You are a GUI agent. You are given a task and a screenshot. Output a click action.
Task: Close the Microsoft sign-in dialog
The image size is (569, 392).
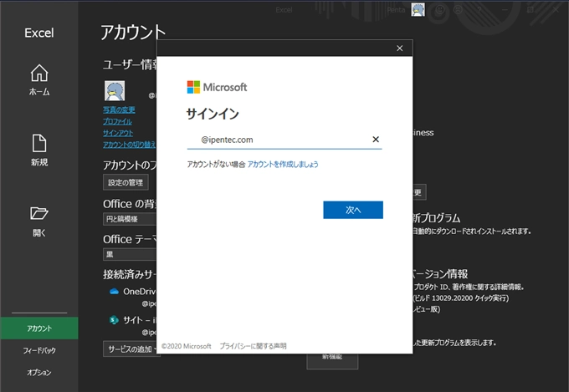(399, 48)
